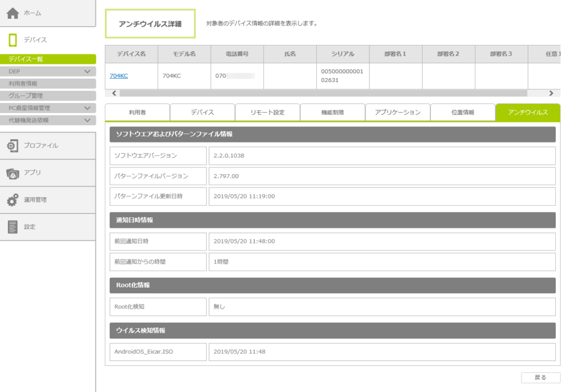Click the App icon in sidebar

pos(12,173)
